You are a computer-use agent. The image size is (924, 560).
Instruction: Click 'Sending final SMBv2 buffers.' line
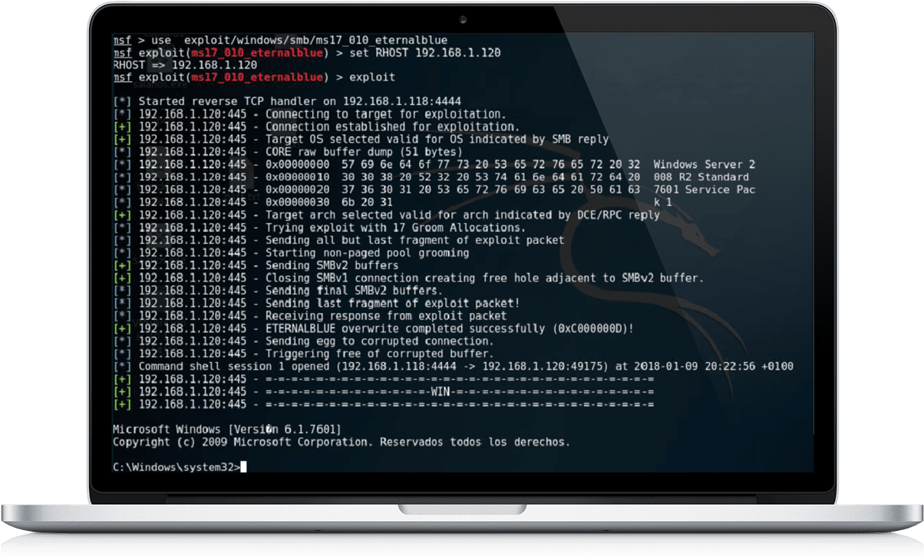(x=278, y=291)
